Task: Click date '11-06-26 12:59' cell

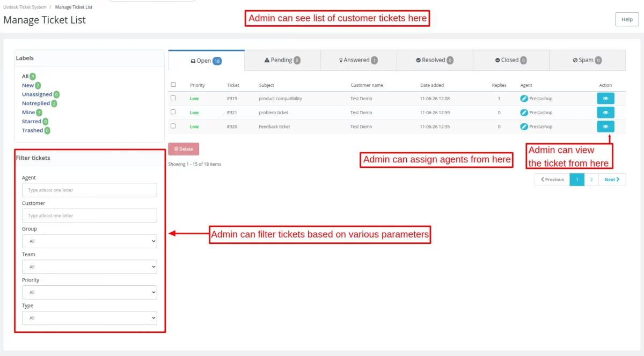Action: pyautogui.click(x=435, y=113)
